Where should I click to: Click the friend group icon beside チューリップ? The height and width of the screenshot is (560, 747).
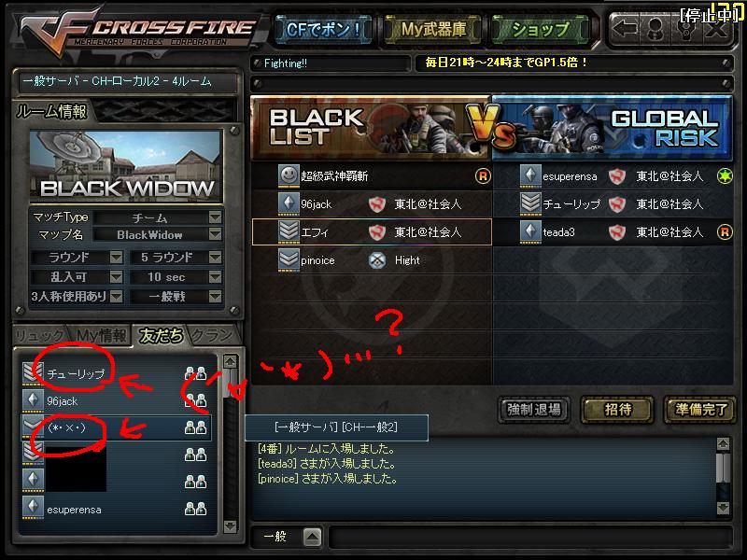point(195,372)
